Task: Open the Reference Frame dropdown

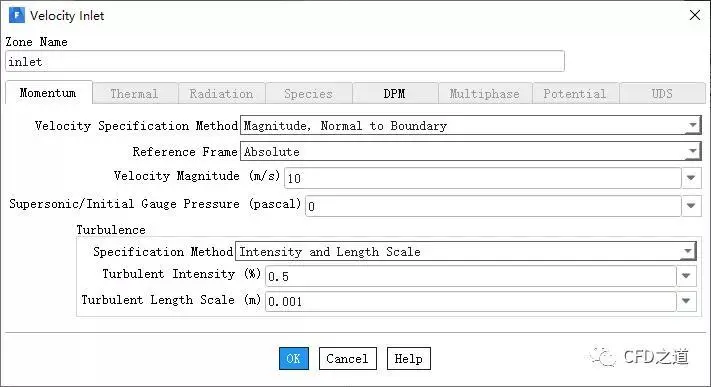Action: [x=471, y=152]
